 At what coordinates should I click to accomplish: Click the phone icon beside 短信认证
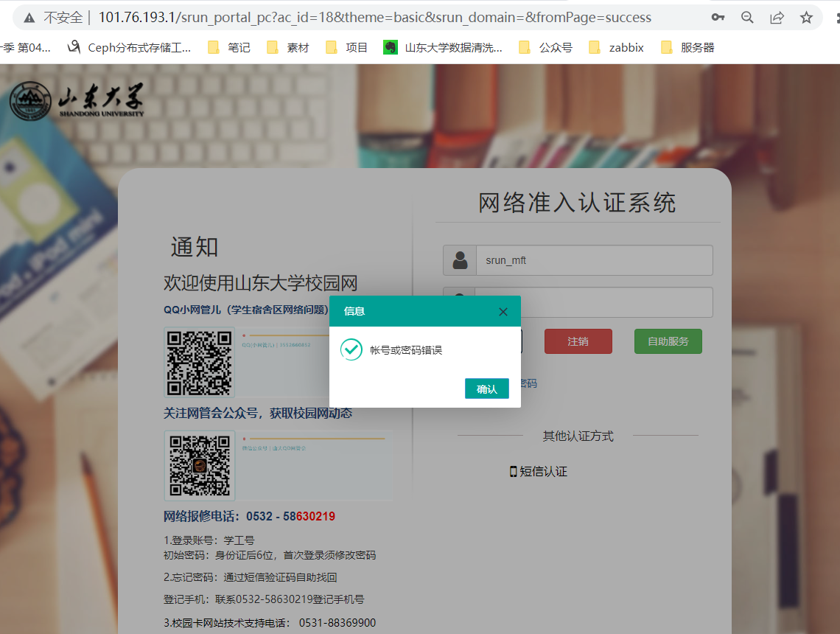(514, 472)
